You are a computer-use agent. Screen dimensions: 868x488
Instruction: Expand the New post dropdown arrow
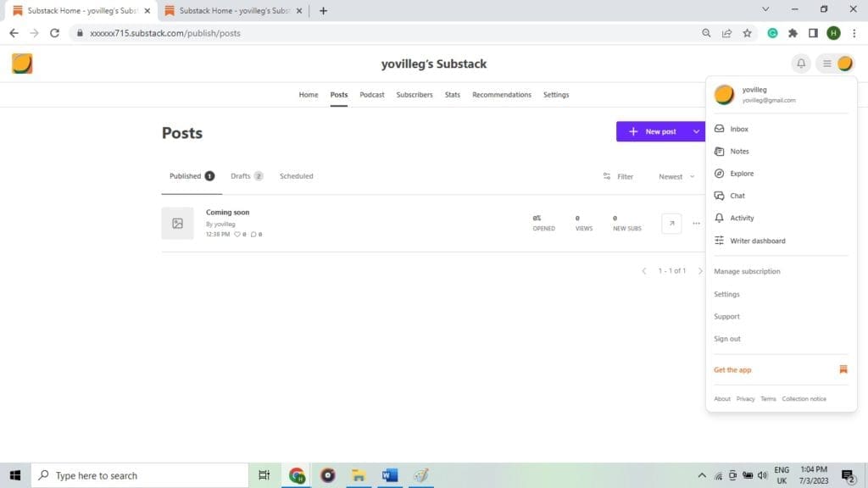coord(696,131)
